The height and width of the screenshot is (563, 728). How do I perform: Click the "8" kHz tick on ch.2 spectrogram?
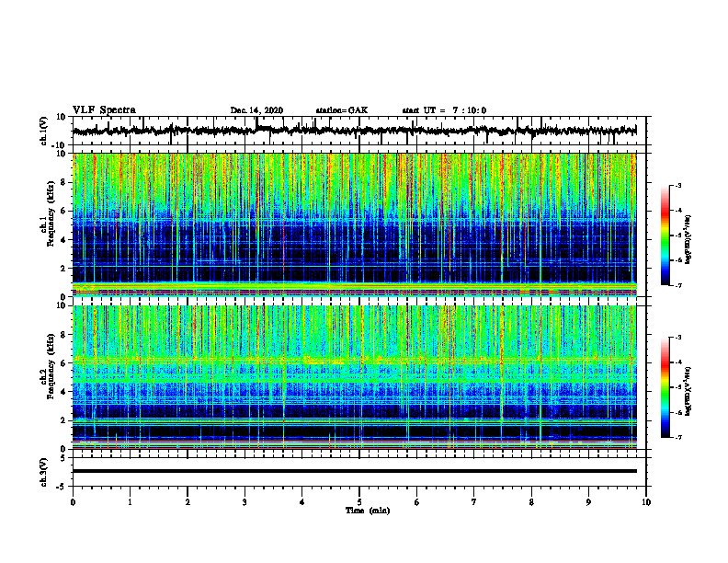pyautogui.click(x=63, y=335)
